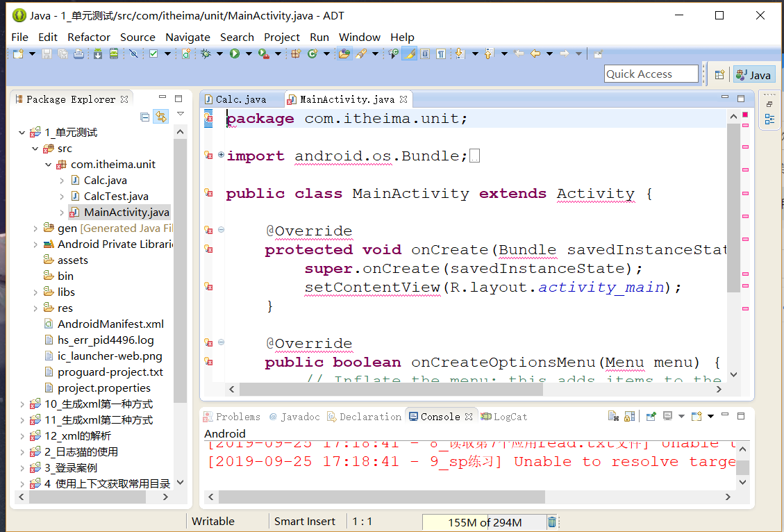Viewport: 784px width, 532px height.
Task: Switch to the Java perspective button
Action: click(x=755, y=75)
